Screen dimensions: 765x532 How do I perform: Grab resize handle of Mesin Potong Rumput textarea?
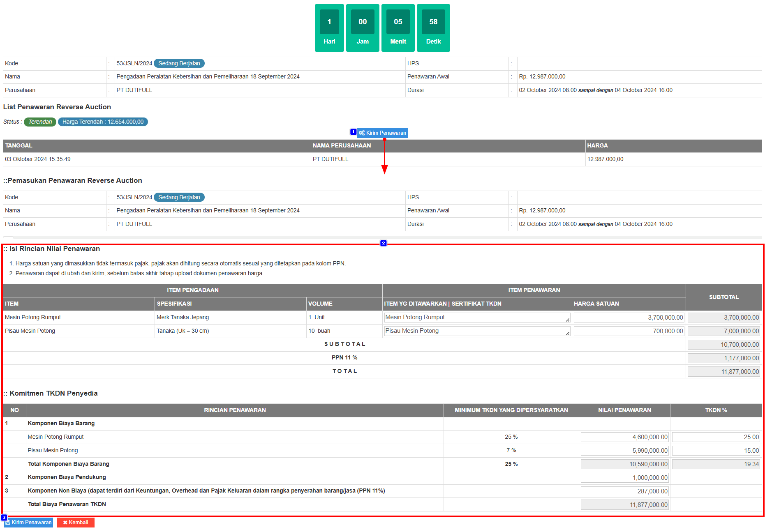point(567,320)
